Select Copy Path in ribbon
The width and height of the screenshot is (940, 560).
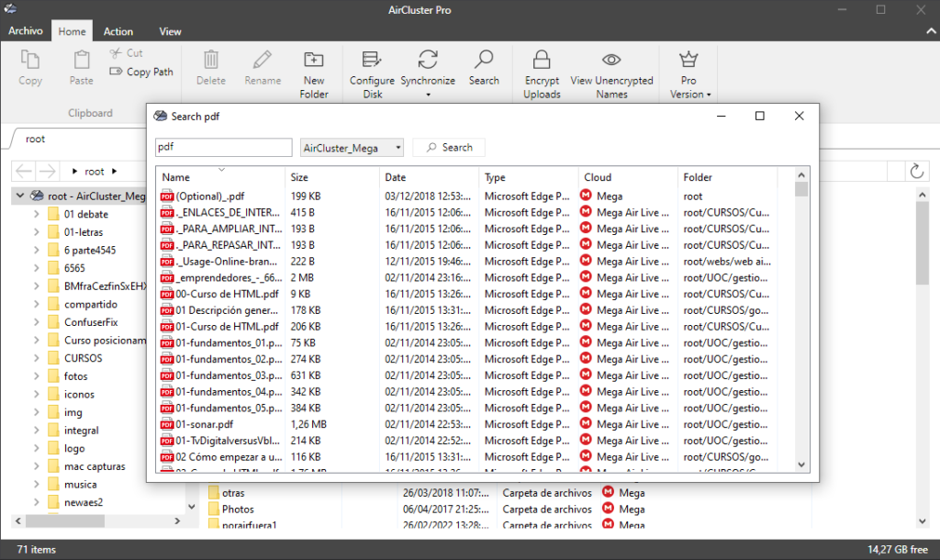(x=141, y=72)
